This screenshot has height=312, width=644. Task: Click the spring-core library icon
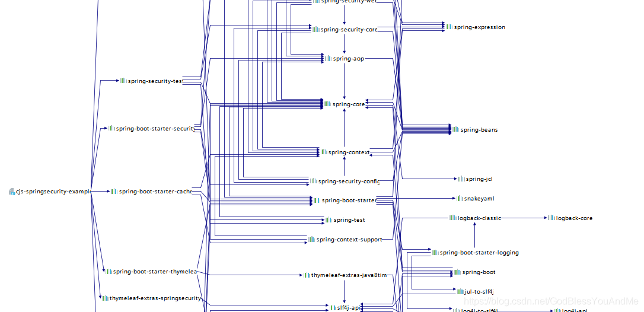click(328, 104)
